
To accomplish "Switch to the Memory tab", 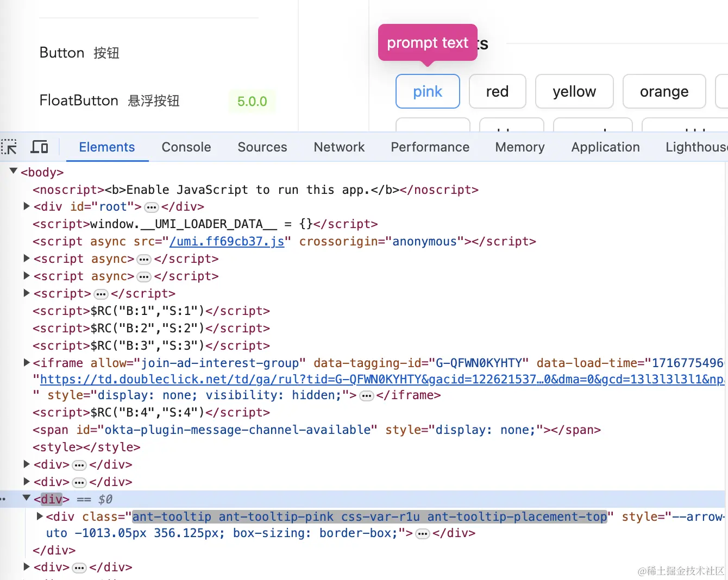I will [520, 147].
